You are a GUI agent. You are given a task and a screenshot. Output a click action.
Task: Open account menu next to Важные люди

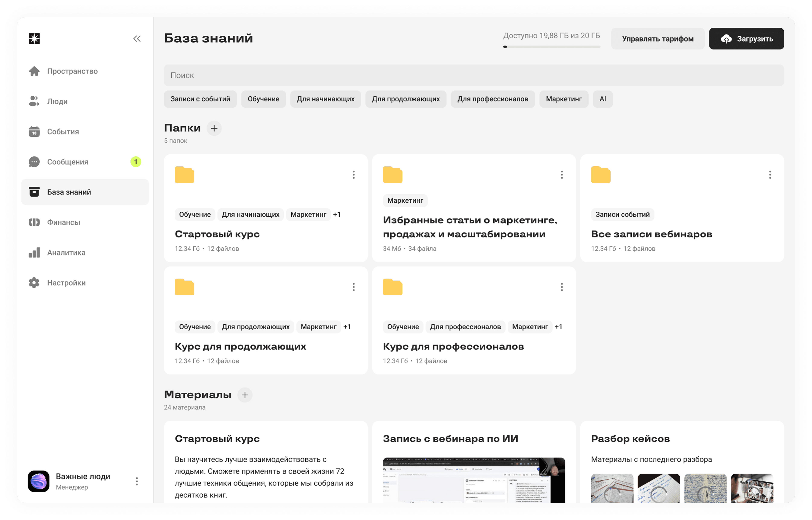tap(137, 481)
